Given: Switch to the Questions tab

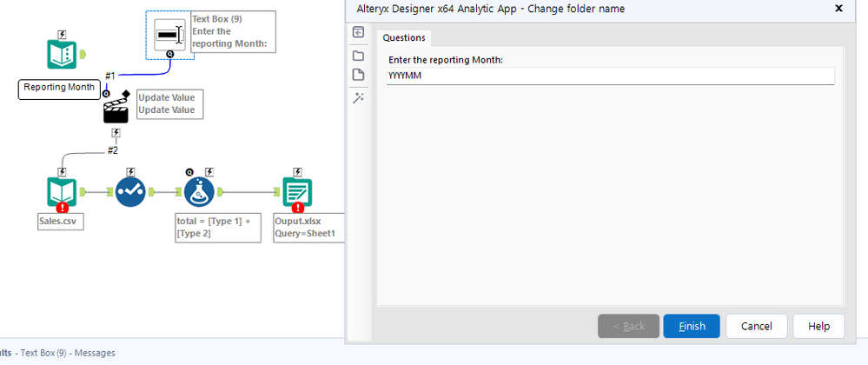Looking at the screenshot, I should 404,37.
